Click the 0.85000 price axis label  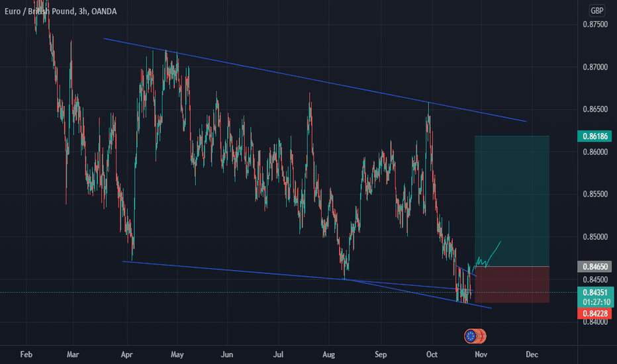click(595, 236)
